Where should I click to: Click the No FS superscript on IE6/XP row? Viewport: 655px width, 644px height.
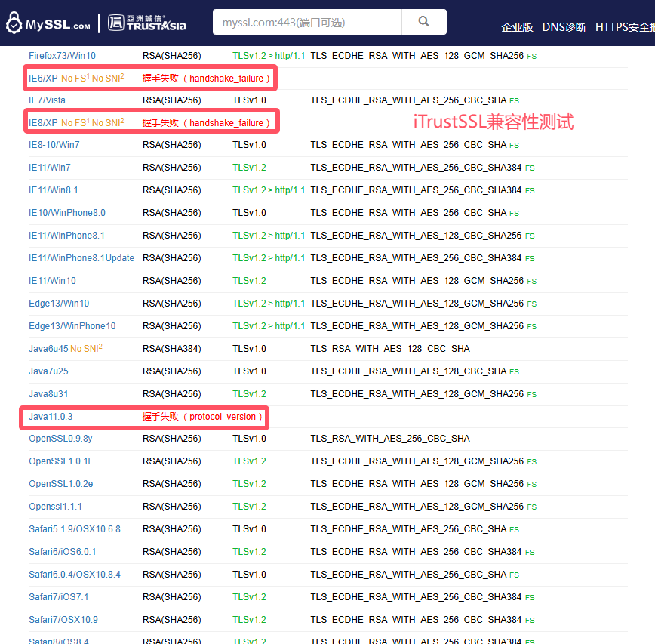tap(73, 77)
